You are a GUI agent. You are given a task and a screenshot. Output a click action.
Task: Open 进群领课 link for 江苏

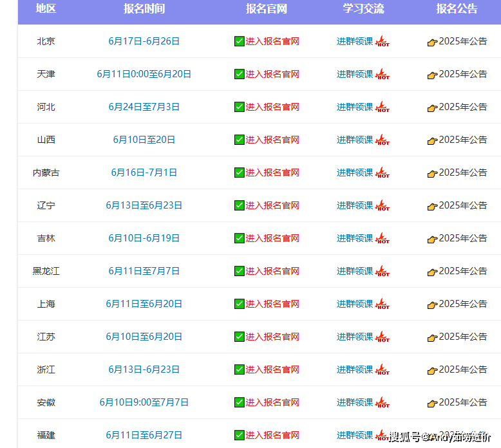click(355, 337)
